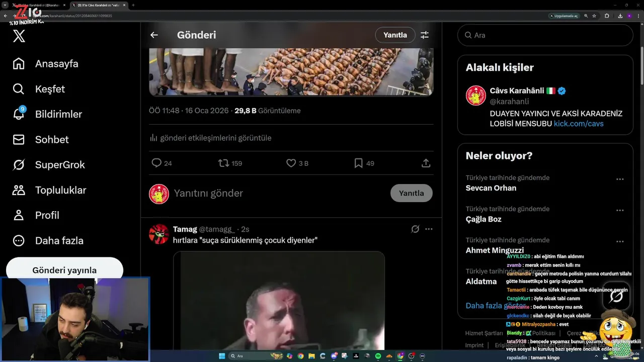Play Tamag's reply video
The width and height of the screenshot is (644, 362).
279,301
